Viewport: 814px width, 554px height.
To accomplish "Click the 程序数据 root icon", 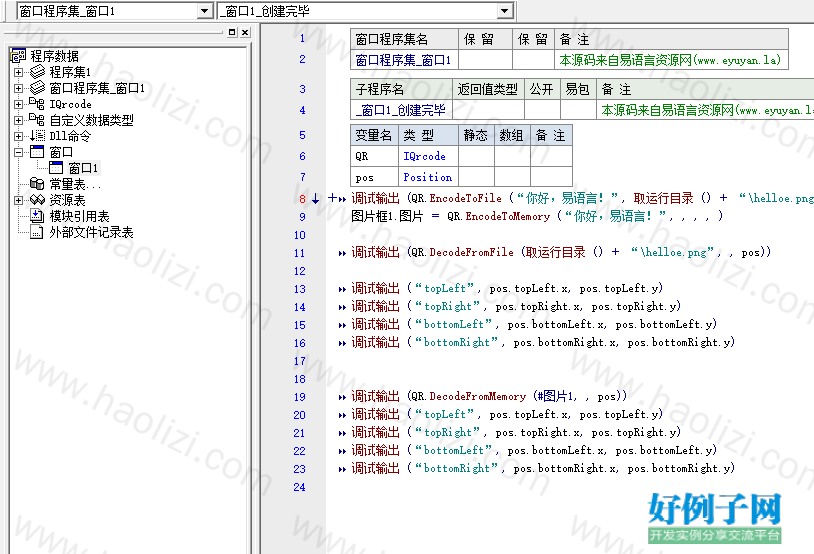I will (18, 56).
